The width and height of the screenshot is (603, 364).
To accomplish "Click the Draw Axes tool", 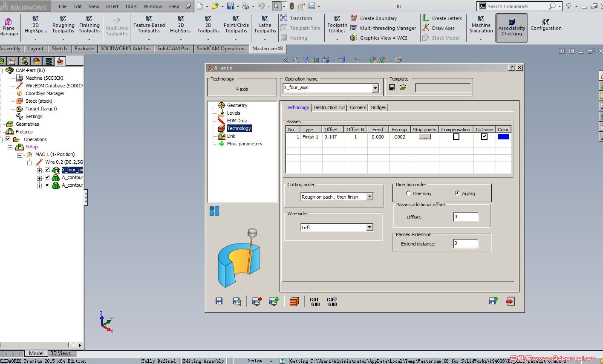I will coord(439,28).
